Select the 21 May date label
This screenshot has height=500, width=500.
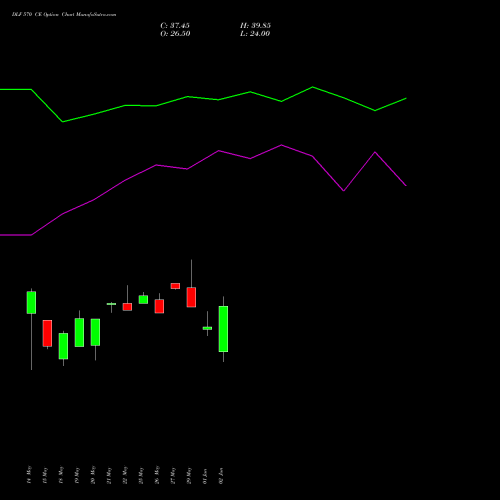[109, 475]
